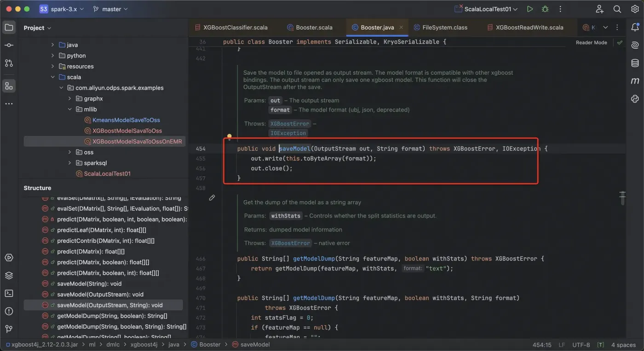
Task: Select XGBoostModelSavaToOssOnEMR file in tree
Action: click(x=137, y=141)
